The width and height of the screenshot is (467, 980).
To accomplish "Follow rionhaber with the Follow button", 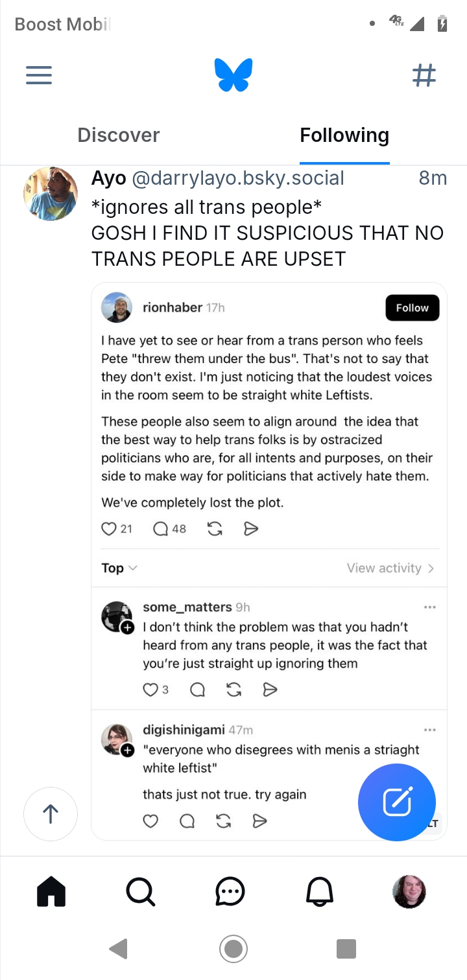I will [x=413, y=308].
